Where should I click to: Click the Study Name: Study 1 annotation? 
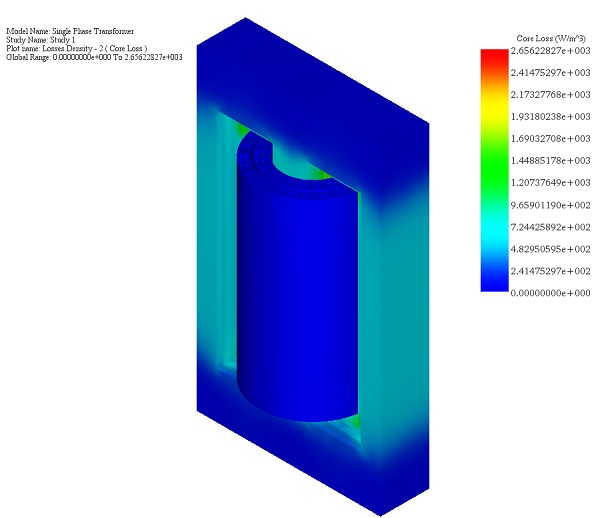click(41, 40)
